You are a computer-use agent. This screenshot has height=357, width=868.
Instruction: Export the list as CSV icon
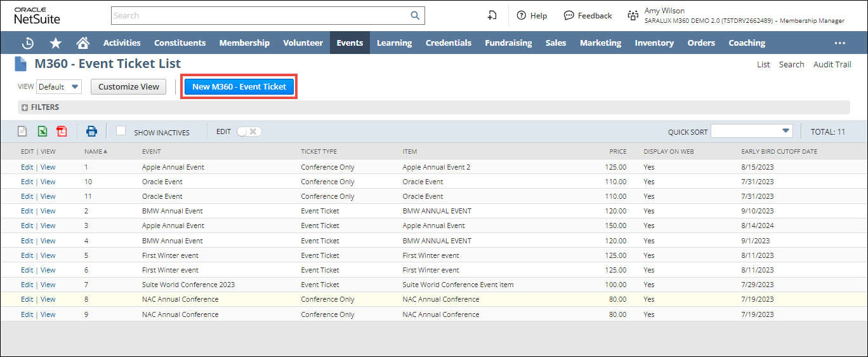point(22,131)
